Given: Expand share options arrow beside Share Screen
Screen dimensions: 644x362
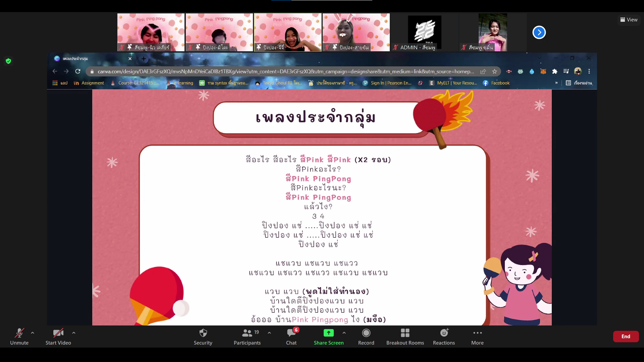Looking at the screenshot, I should point(344,333).
